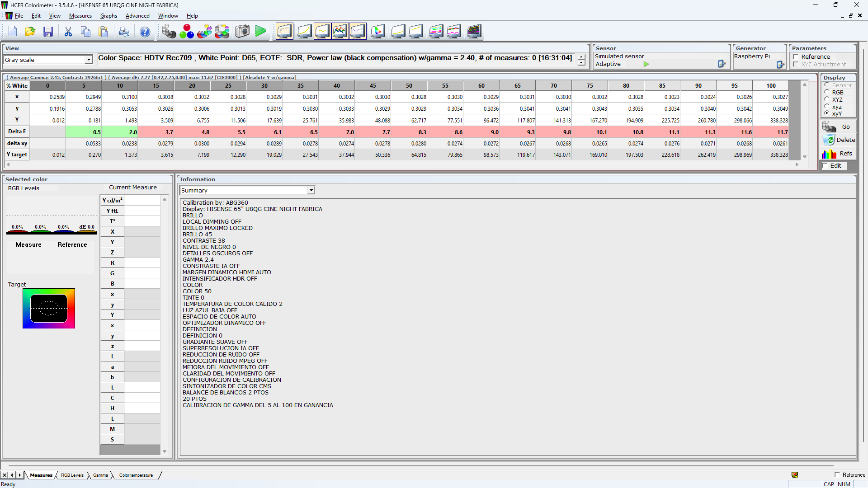
Task: Switch to the Color temperature tab
Action: 136,475
